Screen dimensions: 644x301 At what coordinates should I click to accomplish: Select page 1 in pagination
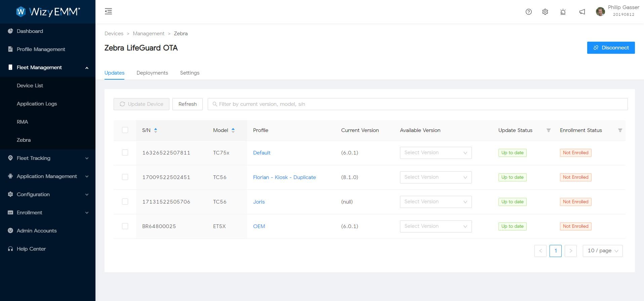click(x=556, y=251)
